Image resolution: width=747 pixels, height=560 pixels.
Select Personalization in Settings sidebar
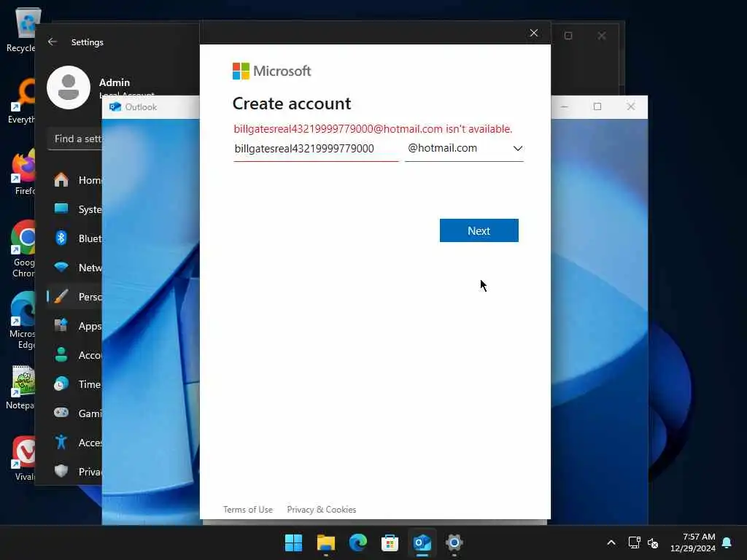(x=75, y=297)
